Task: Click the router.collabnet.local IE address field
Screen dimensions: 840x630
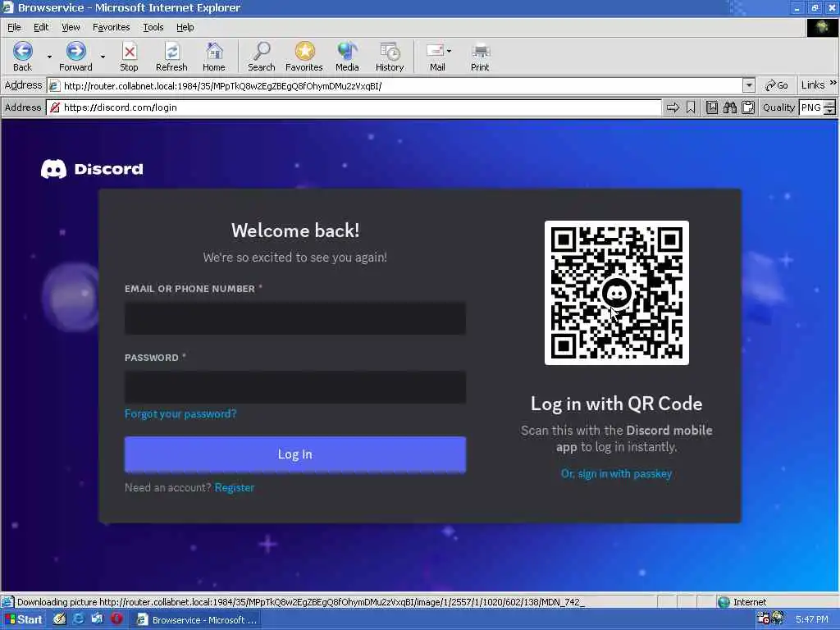Action: pyautogui.click(x=395, y=85)
